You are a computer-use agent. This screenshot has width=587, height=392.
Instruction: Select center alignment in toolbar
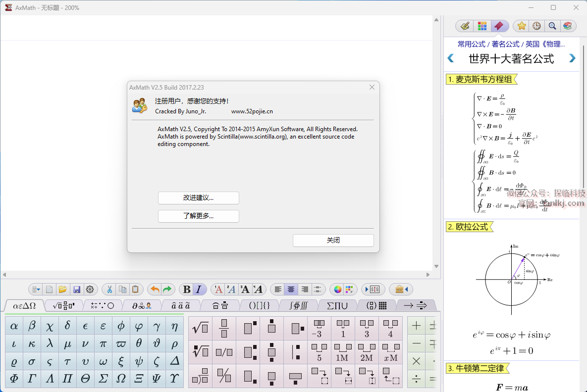coord(291,290)
